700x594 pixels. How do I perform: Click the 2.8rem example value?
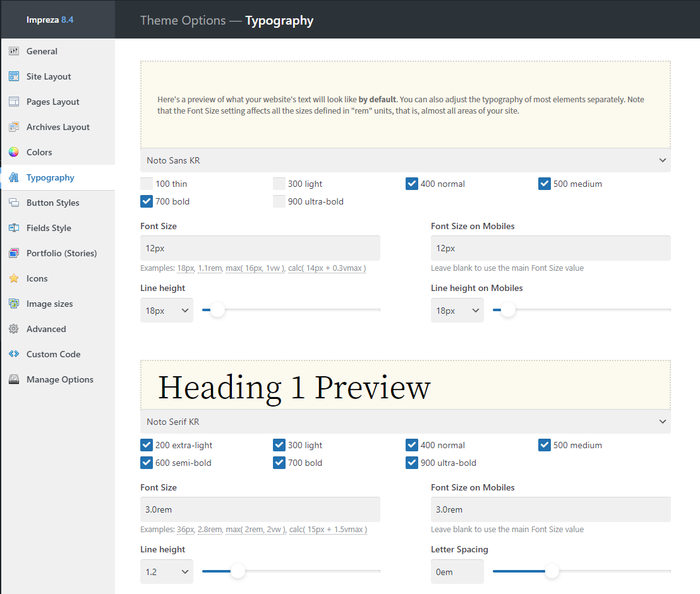tap(210, 530)
